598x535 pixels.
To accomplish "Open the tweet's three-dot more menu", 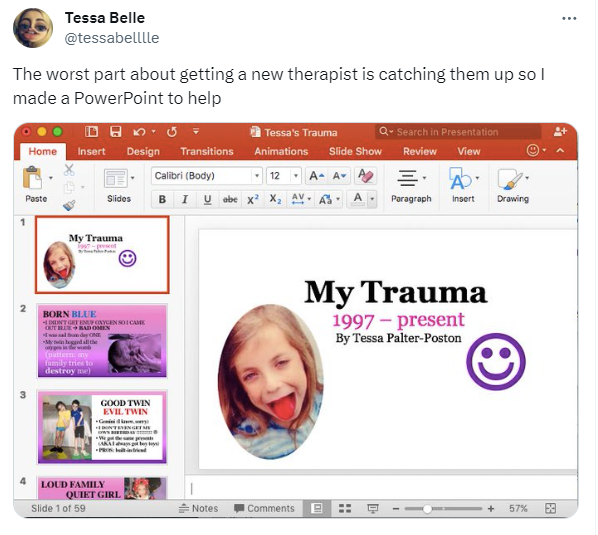I will (569, 18).
